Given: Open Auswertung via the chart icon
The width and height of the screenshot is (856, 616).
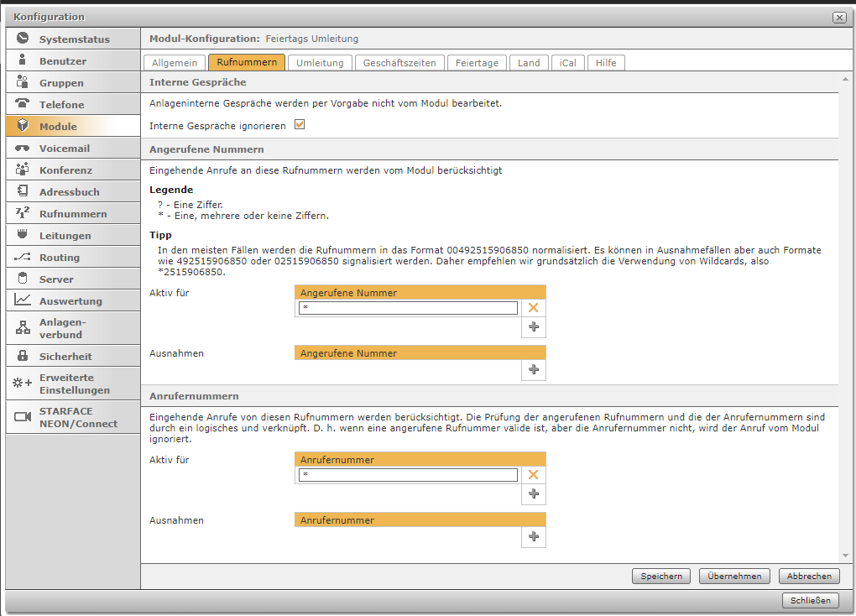Looking at the screenshot, I should click(23, 300).
